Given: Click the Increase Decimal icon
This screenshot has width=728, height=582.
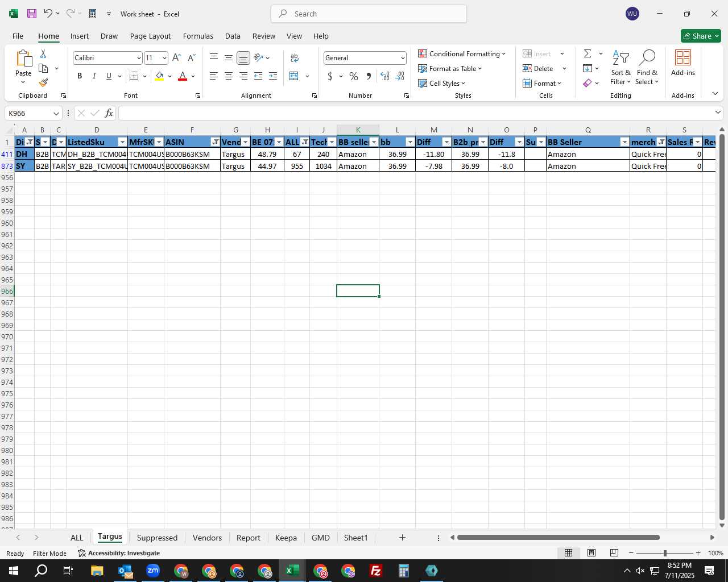Looking at the screenshot, I should pyautogui.click(x=385, y=76).
